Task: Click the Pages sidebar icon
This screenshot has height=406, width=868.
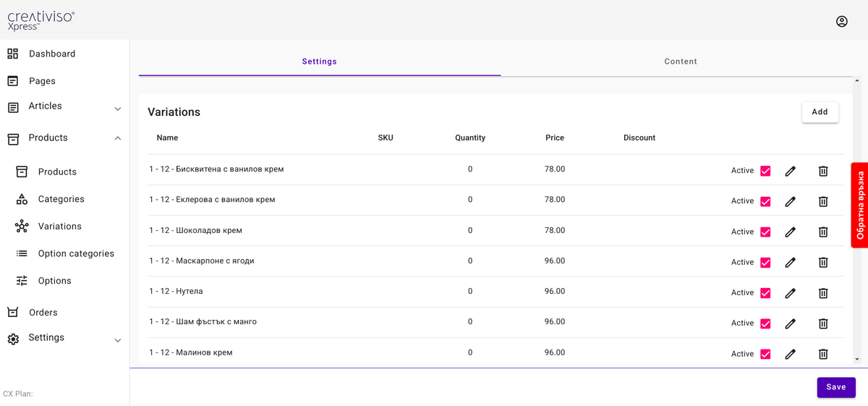Action: [13, 81]
